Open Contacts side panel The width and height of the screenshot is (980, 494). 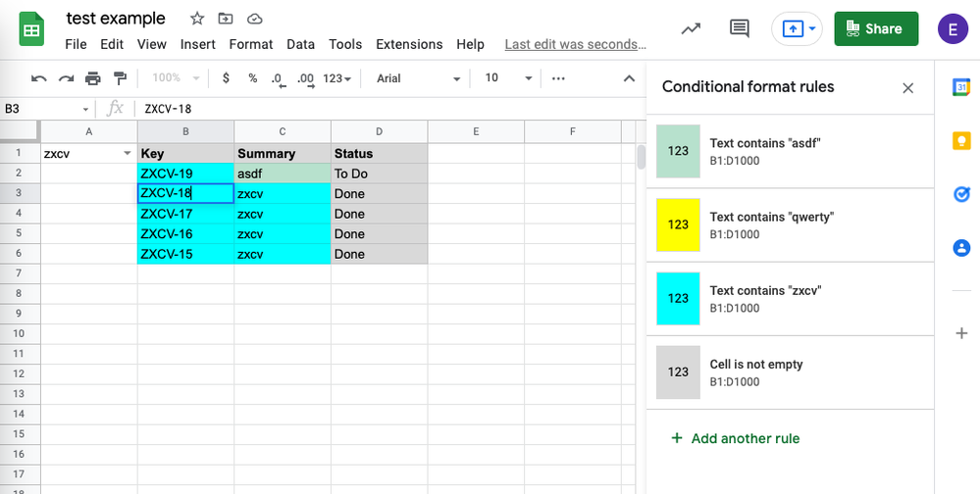click(961, 248)
